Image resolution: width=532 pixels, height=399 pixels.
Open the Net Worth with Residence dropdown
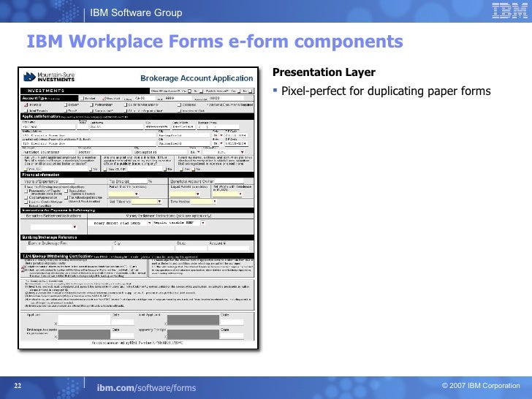[228, 194]
